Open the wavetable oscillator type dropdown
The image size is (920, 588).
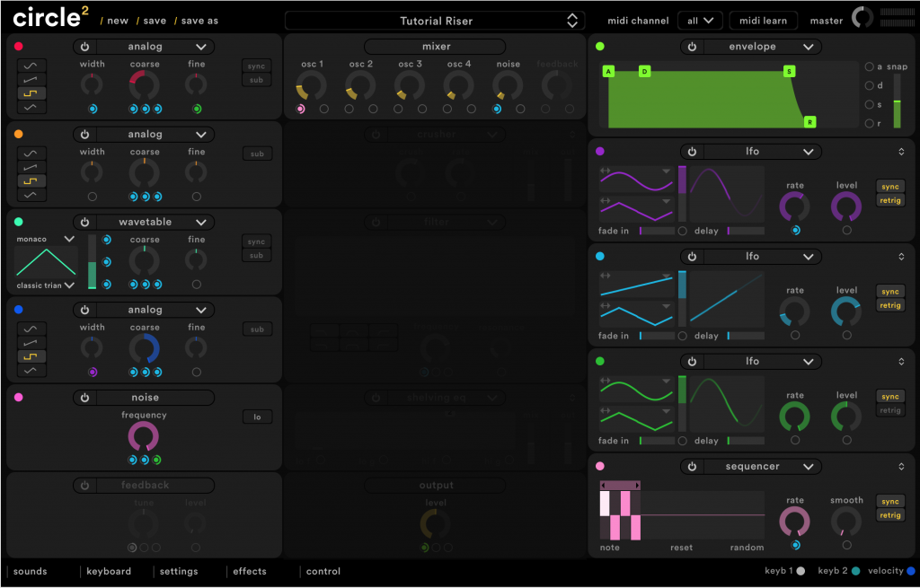tap(155, 223)
